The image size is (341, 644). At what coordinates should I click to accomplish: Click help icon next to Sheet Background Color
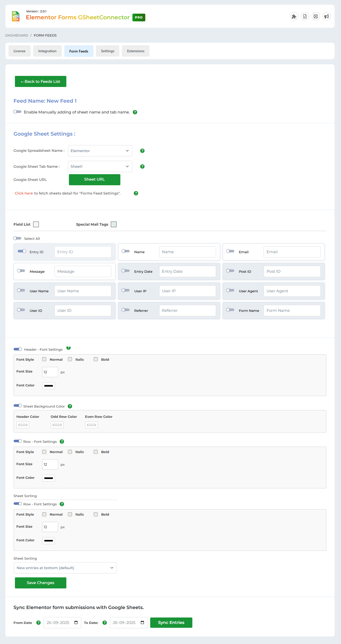[x=70, y=406]
